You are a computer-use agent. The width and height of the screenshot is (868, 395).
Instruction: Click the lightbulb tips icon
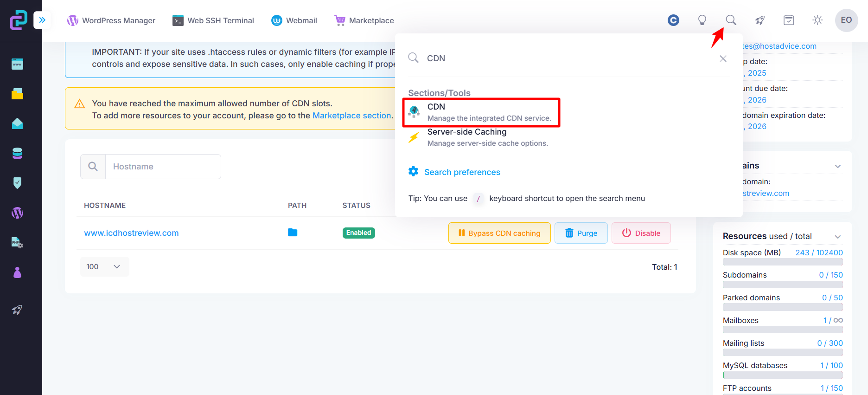pos(702,20)
